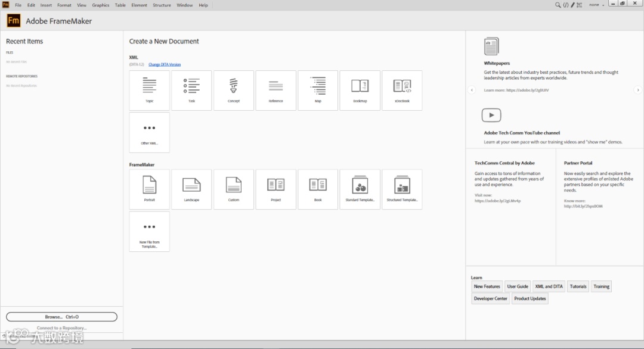Screen dimensions: 644x349
Task: Click Connect to a Repository link
Action: point(61,328)
